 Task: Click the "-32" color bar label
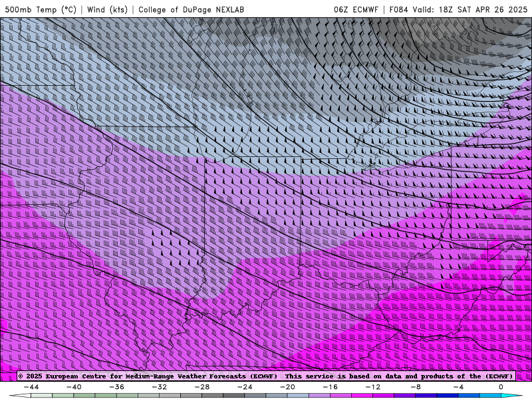(x=159, y=387)
